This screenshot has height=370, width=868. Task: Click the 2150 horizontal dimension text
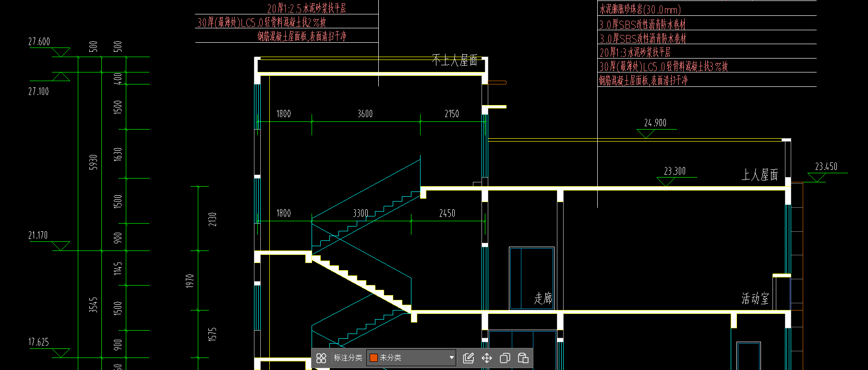(452, 114)
